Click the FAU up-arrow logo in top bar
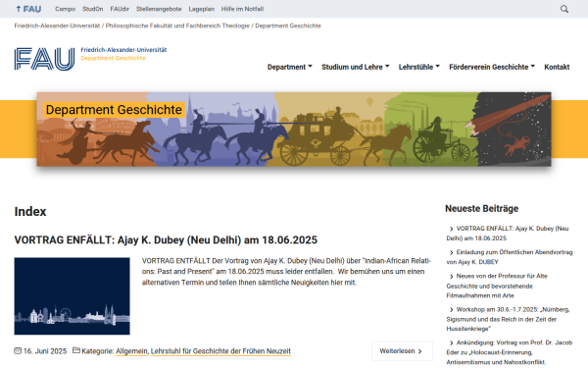This screenshot has height=368, width=588. (28, 9)
